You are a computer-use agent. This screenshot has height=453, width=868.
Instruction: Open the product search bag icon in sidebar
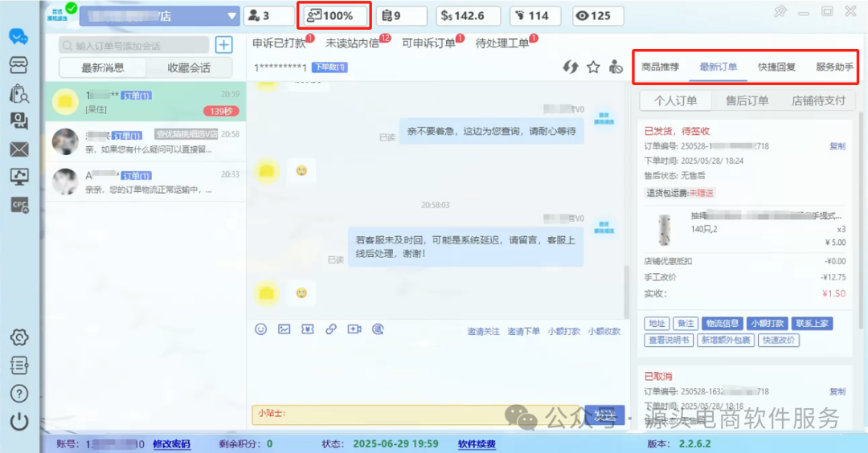(18, 93)
